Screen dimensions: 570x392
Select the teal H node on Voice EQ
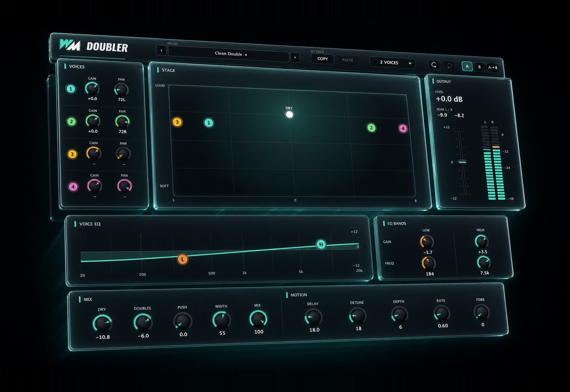pos(321,244)
